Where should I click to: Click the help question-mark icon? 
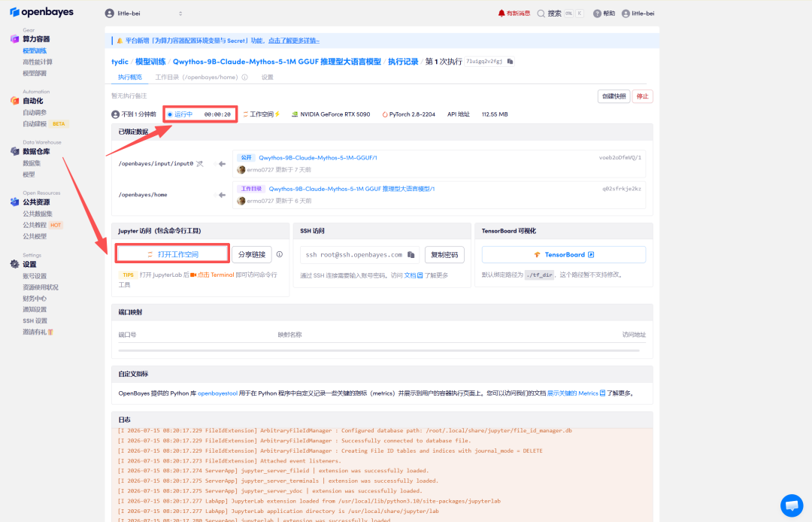coord(597,14)
